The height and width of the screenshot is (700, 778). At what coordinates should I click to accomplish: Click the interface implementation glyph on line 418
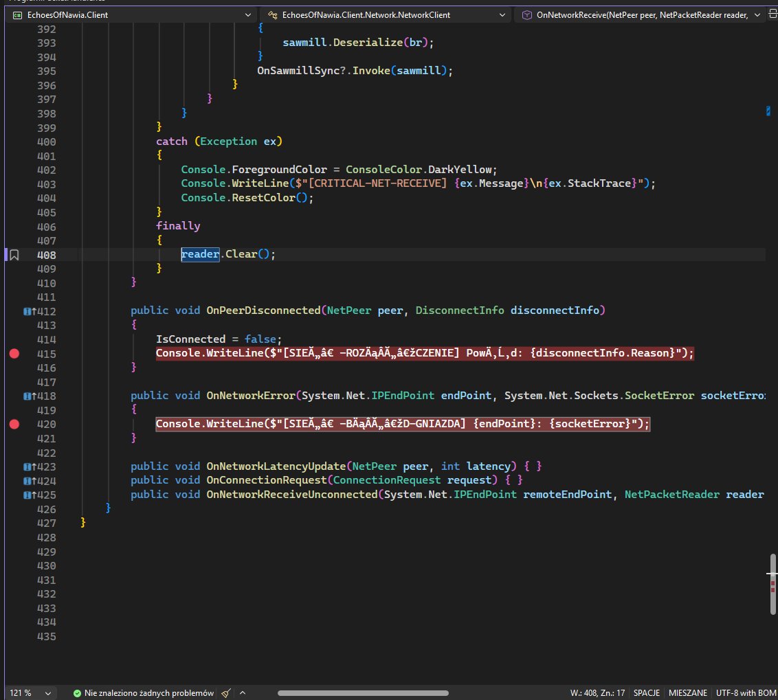[30, 396]
